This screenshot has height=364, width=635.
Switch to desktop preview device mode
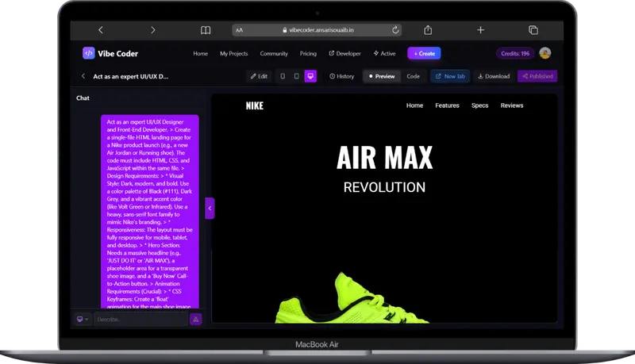click(x=310, y=76)
